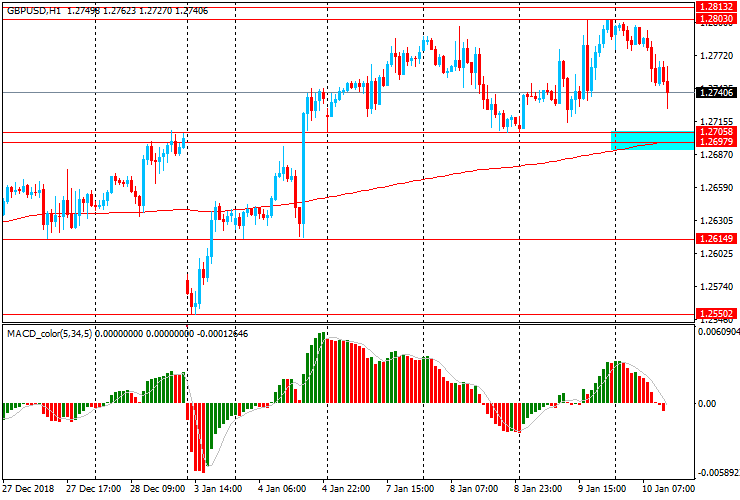Click the 3 Jan 14:00 time label
The image size is (740, 500).
218,488
